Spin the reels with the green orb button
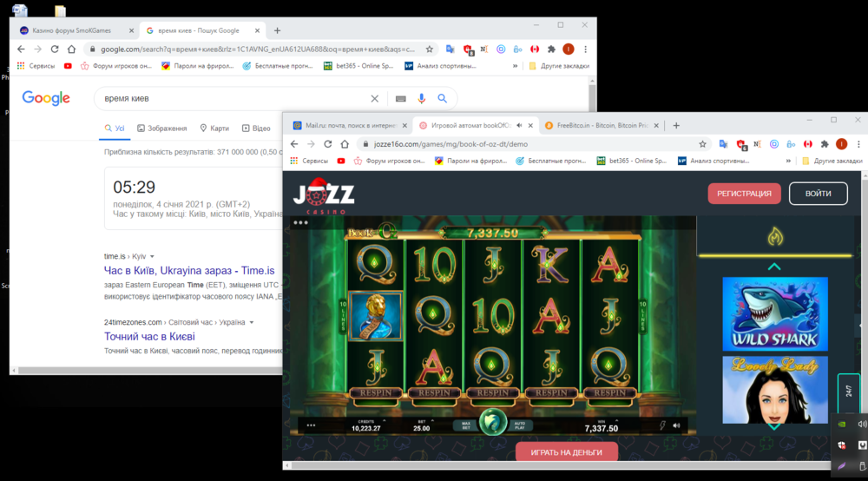Screen dimensions: 868x481 pos(492,424)
